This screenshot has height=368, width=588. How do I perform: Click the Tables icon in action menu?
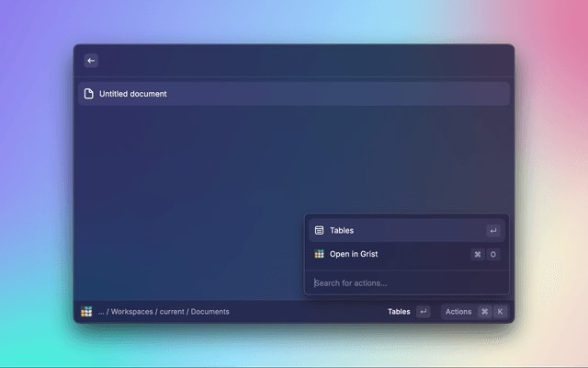click(x=319, y=231)
